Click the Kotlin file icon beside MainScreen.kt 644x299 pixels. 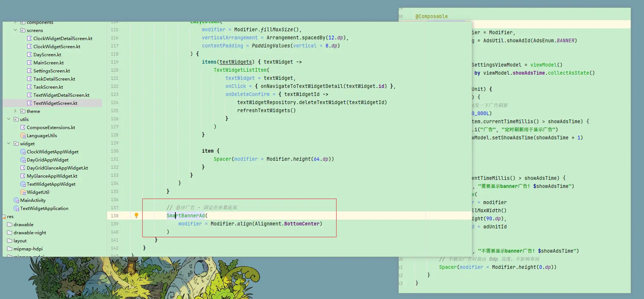(29, 63)
